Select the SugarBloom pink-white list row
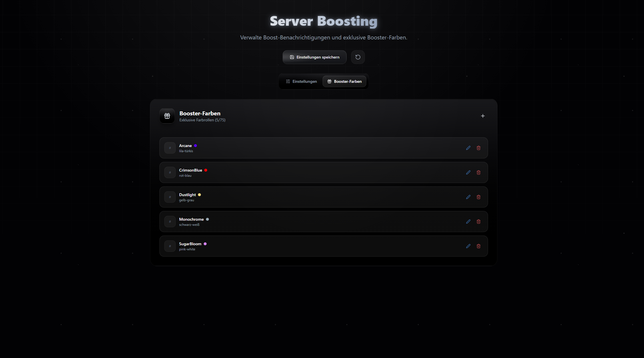The height and width of the screenshot is (358, 644). point(314,246)
